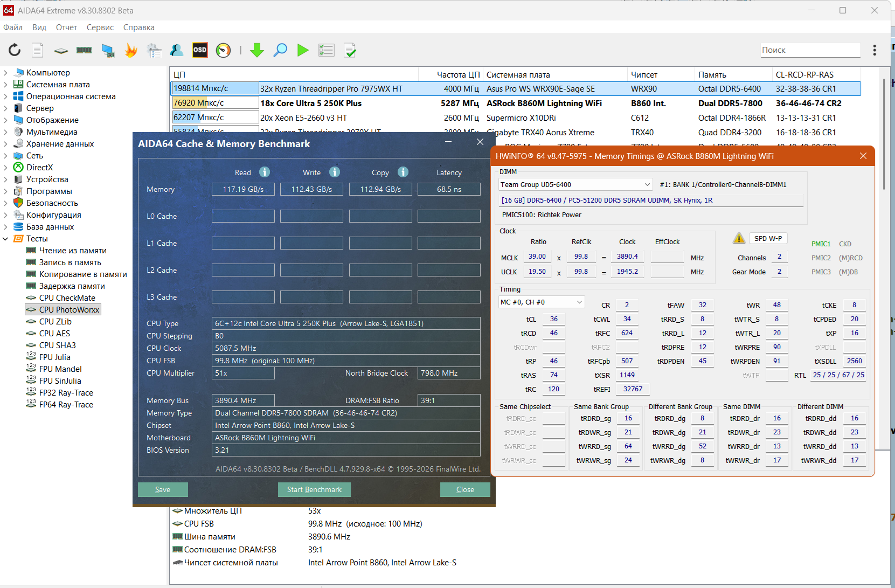This screenshot has height=588, width=895.
Task: Click the checklist results toolbar icon
Action: 327,50
